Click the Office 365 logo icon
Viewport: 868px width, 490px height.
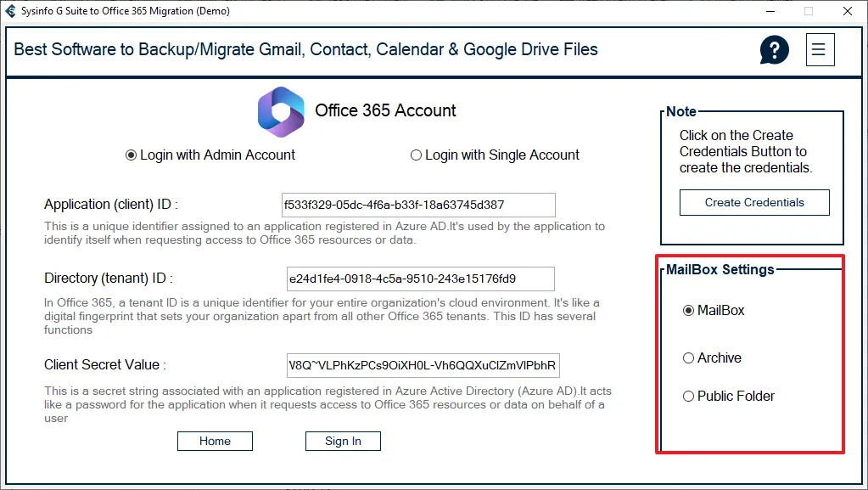pos(281,112)
